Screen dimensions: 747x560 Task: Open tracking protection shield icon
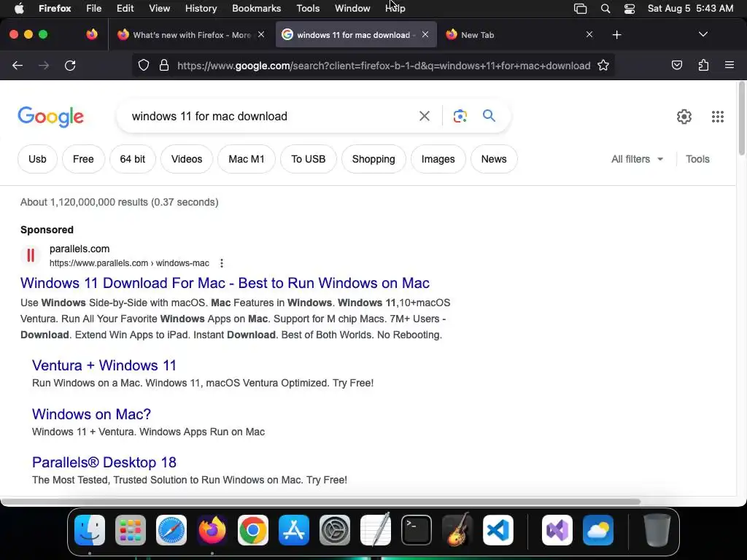(x=144, y=65)
